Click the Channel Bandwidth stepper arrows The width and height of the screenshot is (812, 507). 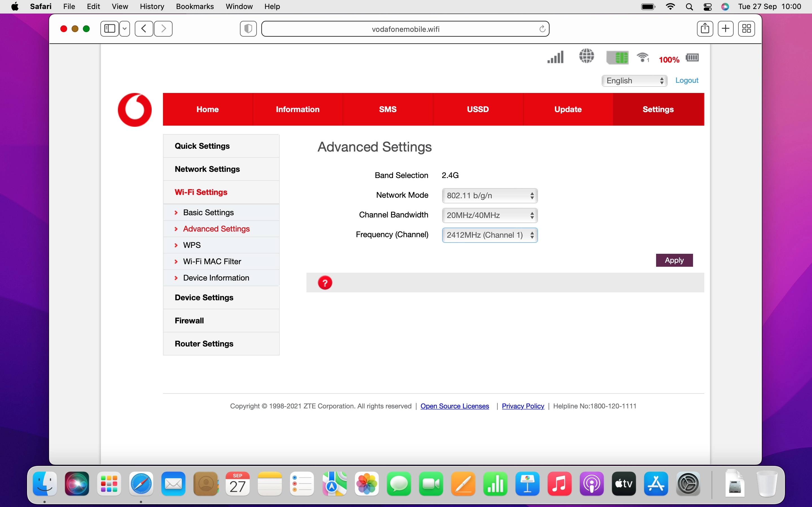pos(532,215)
